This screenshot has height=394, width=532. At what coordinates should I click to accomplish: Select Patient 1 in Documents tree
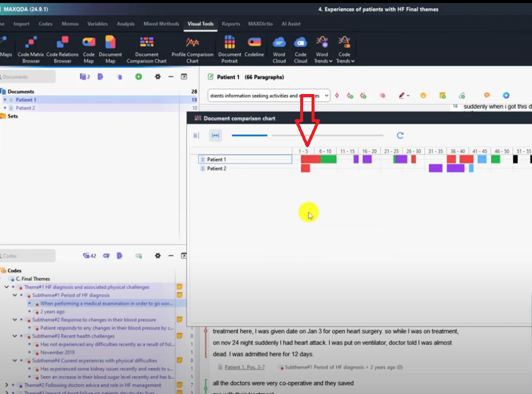coord(26,99)
